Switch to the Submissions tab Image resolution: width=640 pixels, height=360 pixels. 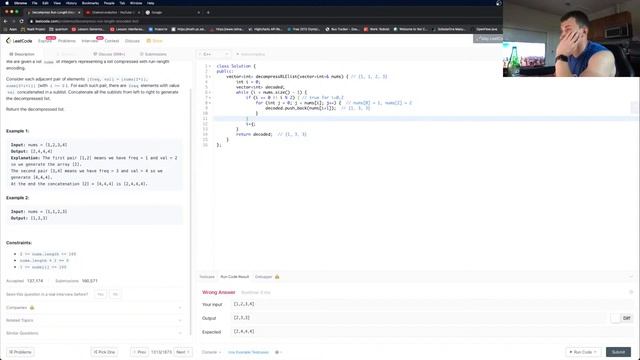point(153,54)
